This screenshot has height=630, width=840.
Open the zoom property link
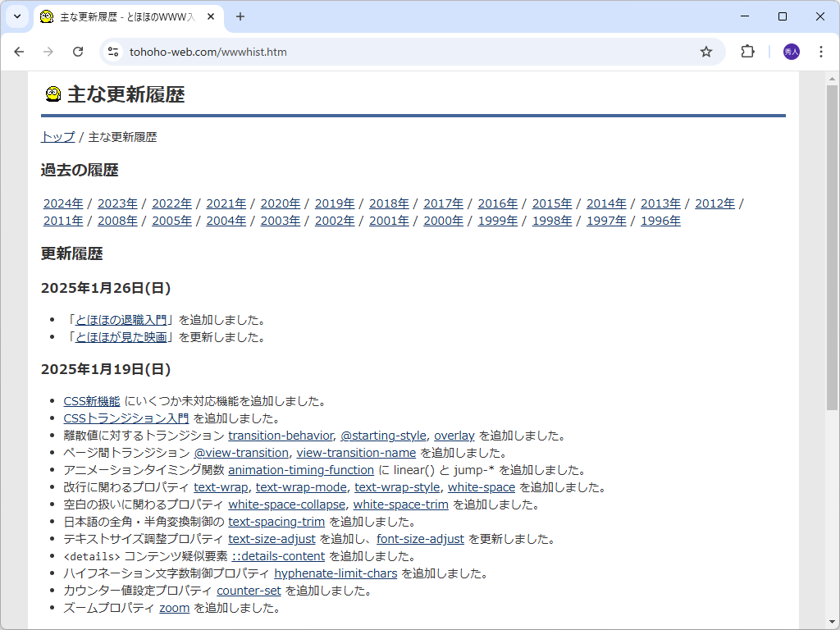pyautogui.click(x=174, y=607)
